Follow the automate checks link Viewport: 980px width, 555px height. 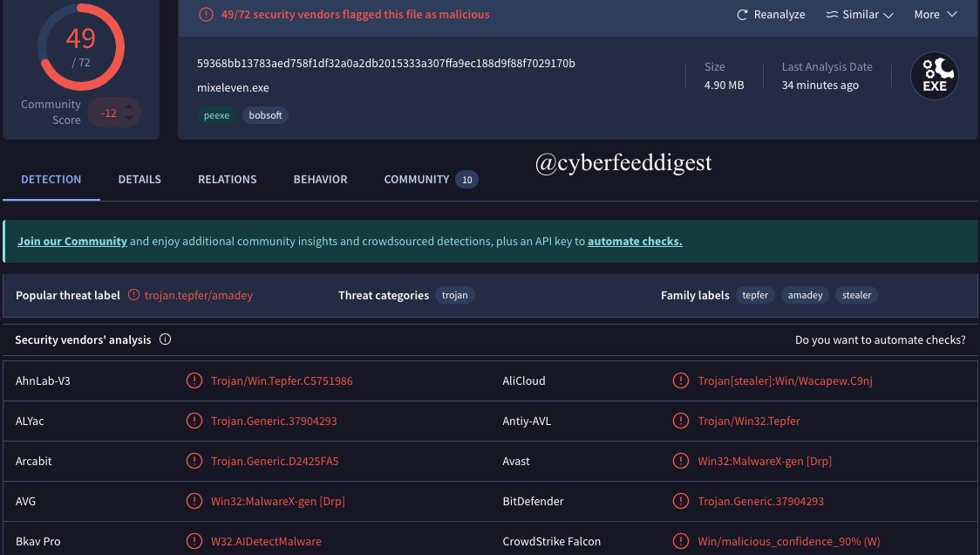[635, 242]
